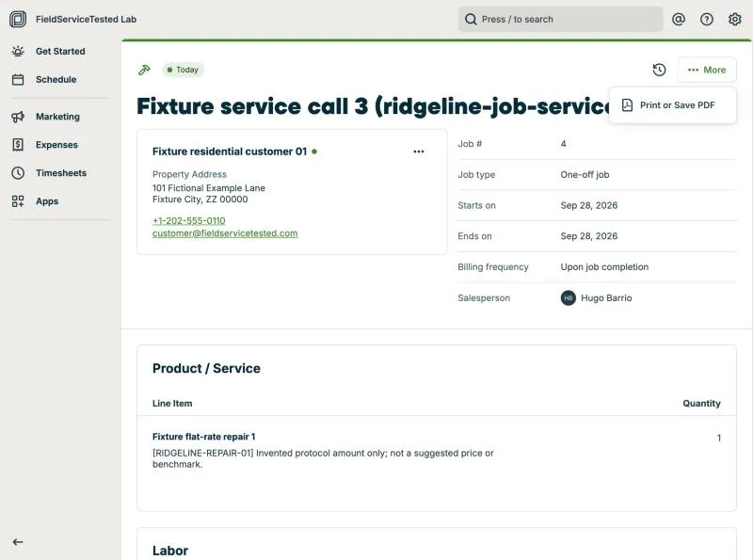Go to Marketing page
Viewport: 753px width, 560px height.
57,117
